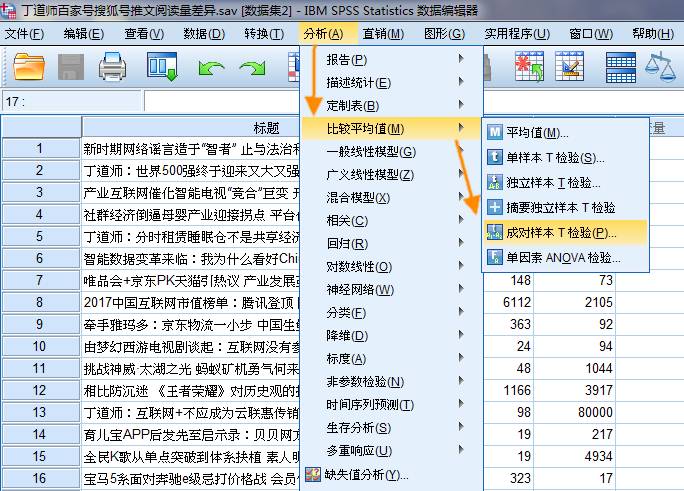Click the Split file grid toolbar icon

click(x=621, y=68)
